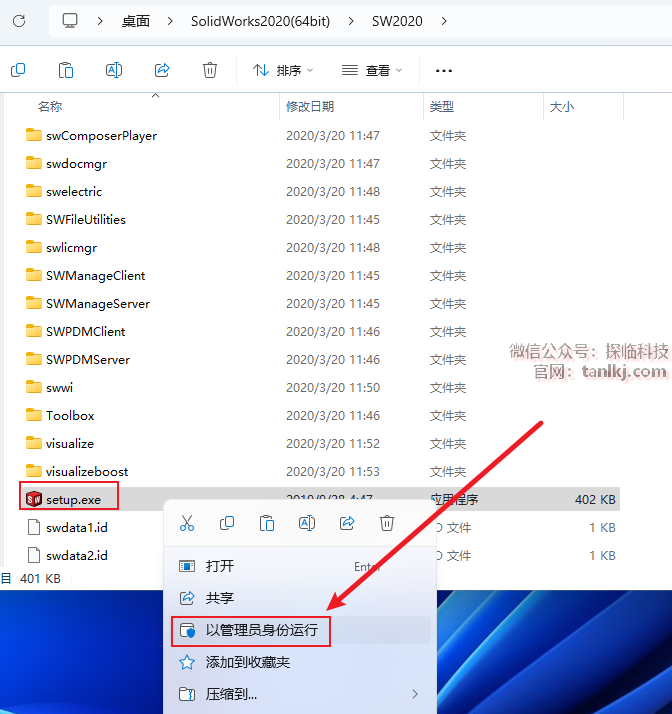Select the swdata1.id file icon
This screenshot has height=714, width=672.
tap(34, 527)
